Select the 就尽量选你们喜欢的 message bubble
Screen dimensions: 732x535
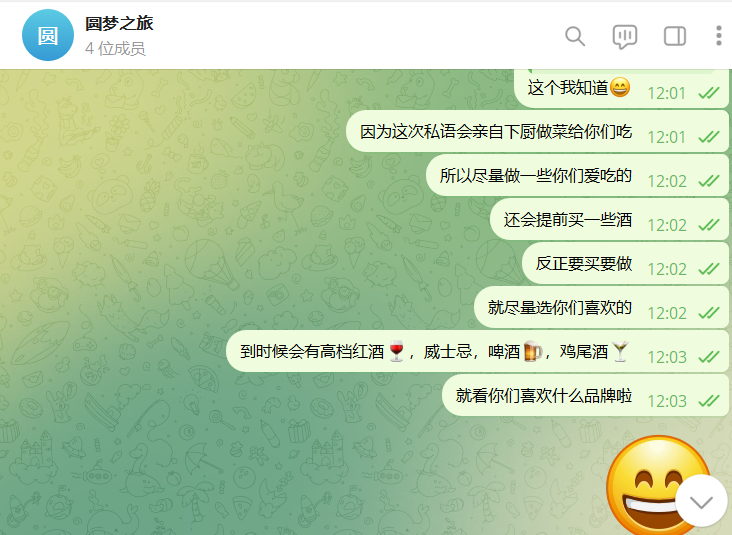click(601, 307)
